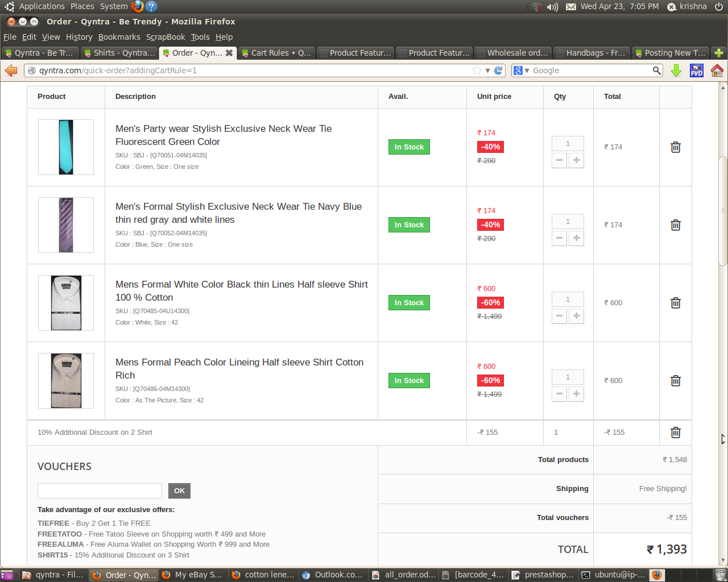Image resolution: width=728 pixels, height=582 pixels.
Task: Reload the page using the refresh icon
Action: tap(498, 70)
